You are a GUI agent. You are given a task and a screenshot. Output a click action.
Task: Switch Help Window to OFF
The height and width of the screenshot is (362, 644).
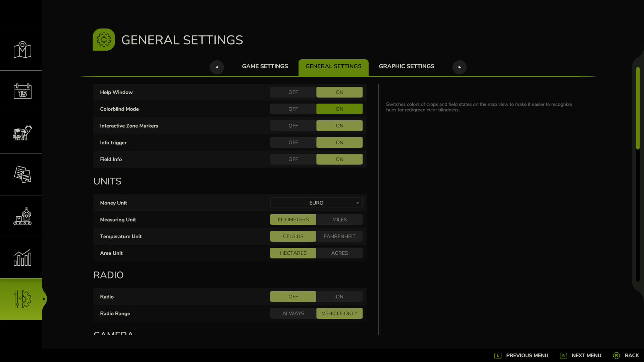click(x=293, y=92)
